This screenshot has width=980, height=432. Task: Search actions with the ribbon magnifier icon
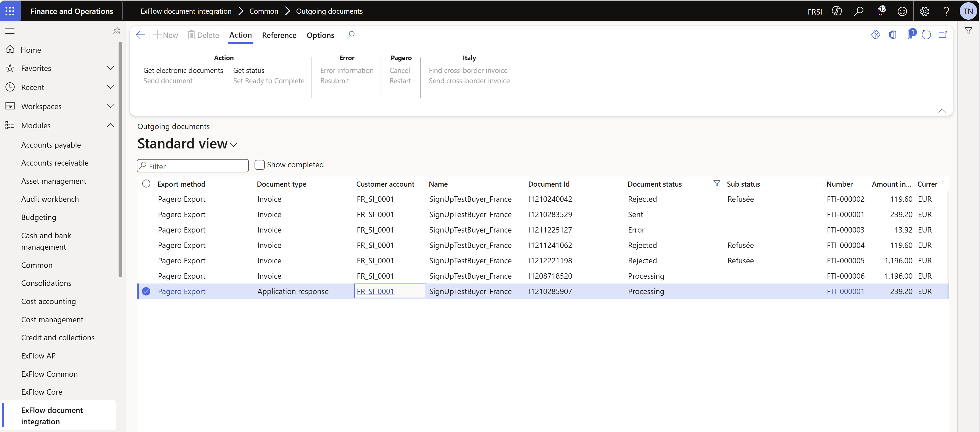pos(350,35)
